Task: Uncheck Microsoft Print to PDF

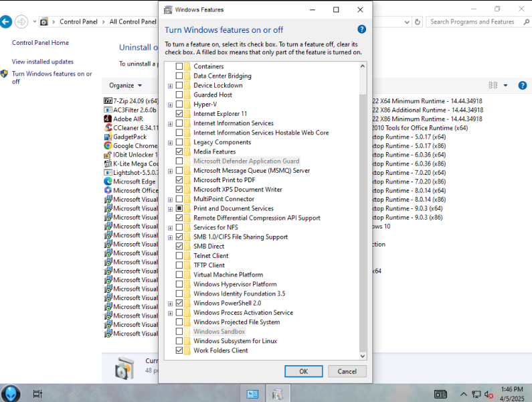Action: (x=179, y=180)
